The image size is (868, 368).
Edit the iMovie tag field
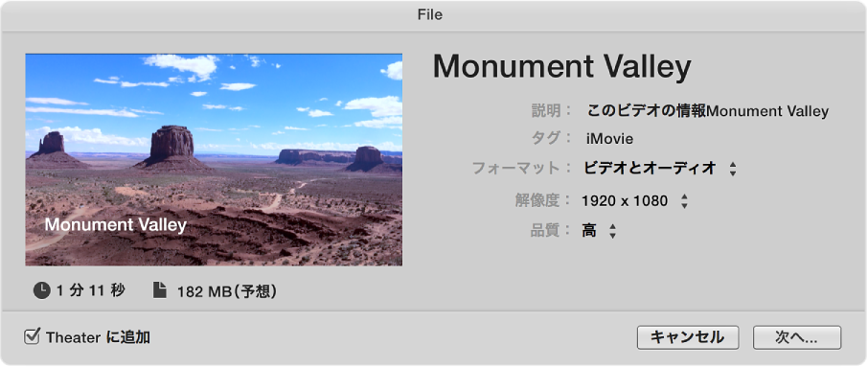pos(609,139)
